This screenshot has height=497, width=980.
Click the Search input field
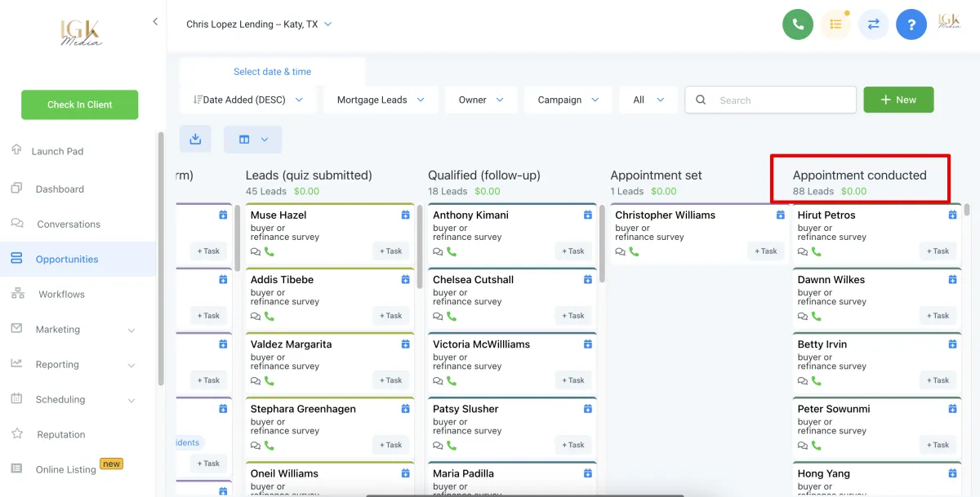780,100
